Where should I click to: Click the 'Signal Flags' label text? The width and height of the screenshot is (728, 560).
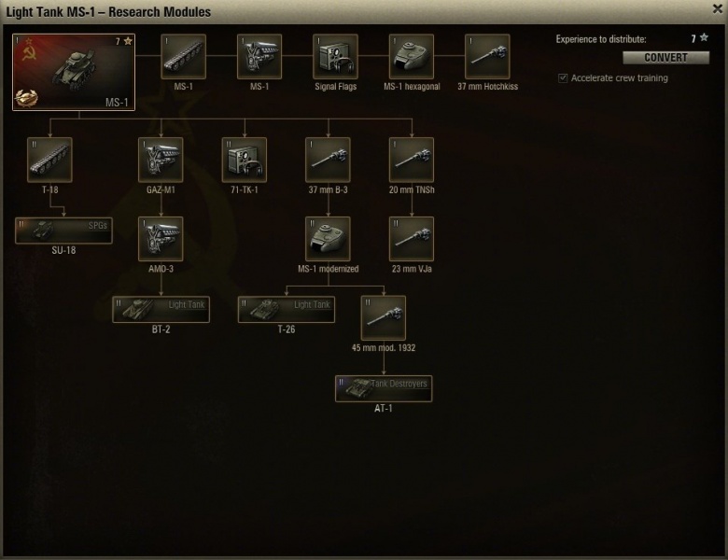tap(336, 87)
